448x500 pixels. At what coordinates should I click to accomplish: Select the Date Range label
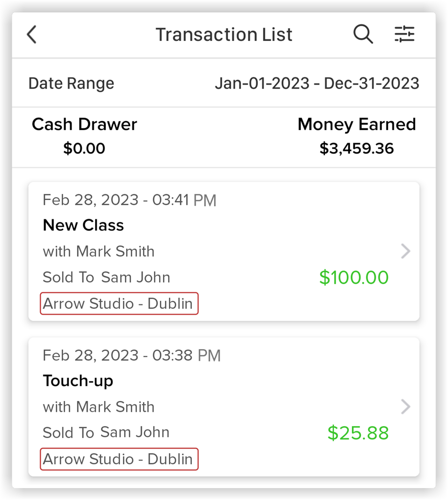pos(71,83)
